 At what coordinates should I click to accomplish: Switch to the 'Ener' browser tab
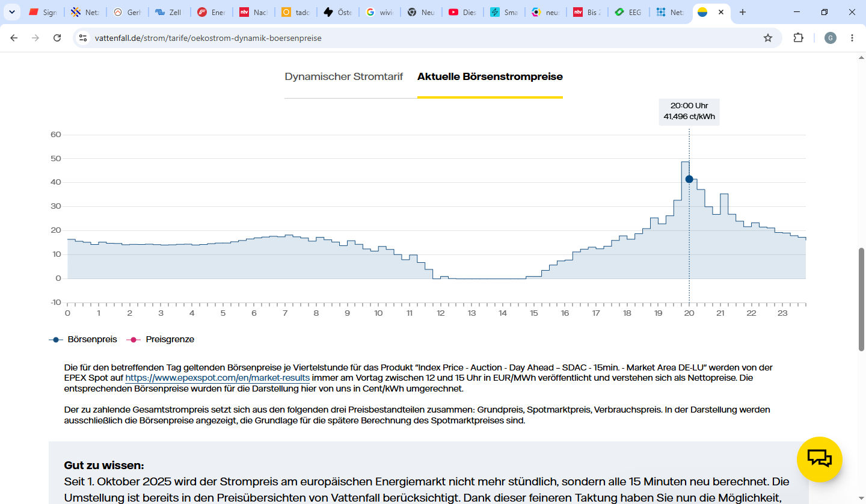tap(210, 12)
